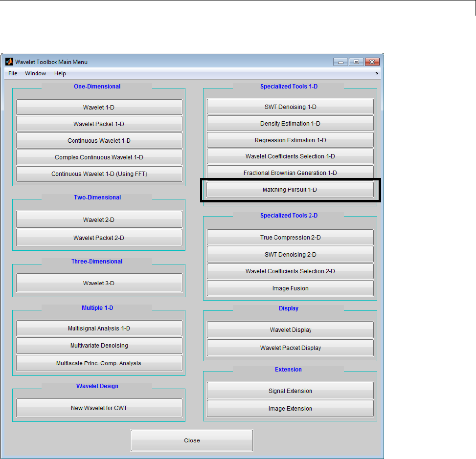Launch the Wavelet 2-D tool
Screen dimensions: 476x459
[99, 219]
